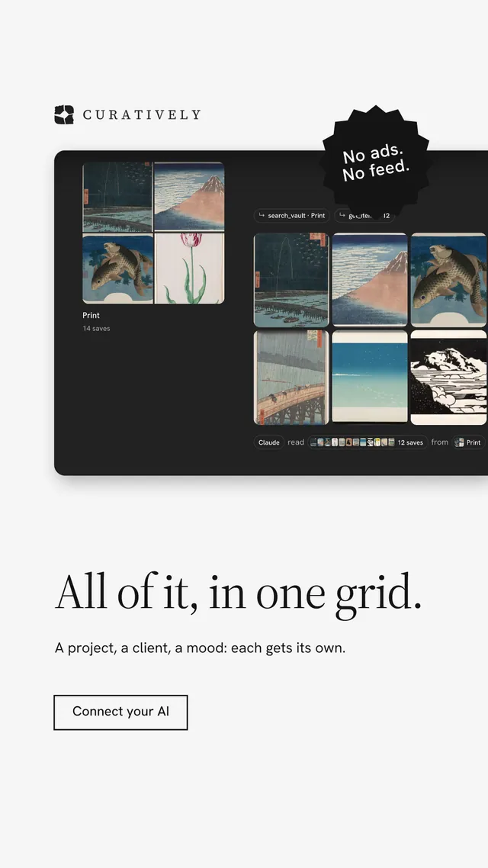This screenshot has height=868, width=488.
Task: Click the No ads. No feed. badge
Action: [376, 164]
